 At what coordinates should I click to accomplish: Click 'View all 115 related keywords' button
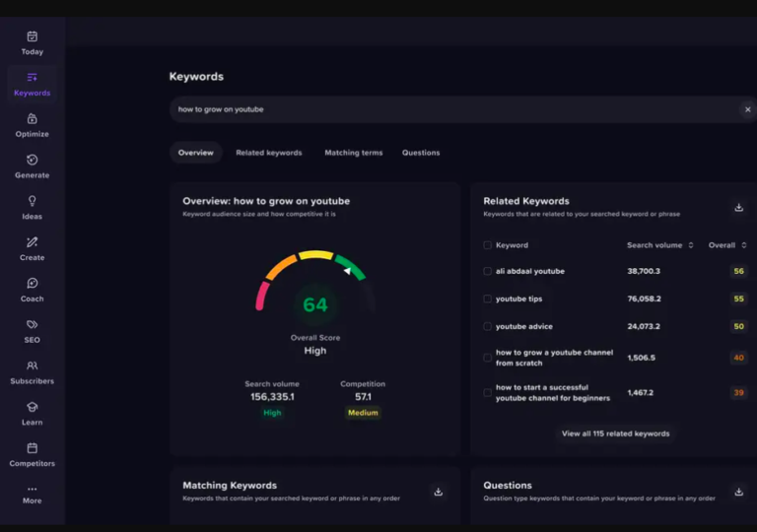pos(615,433)
